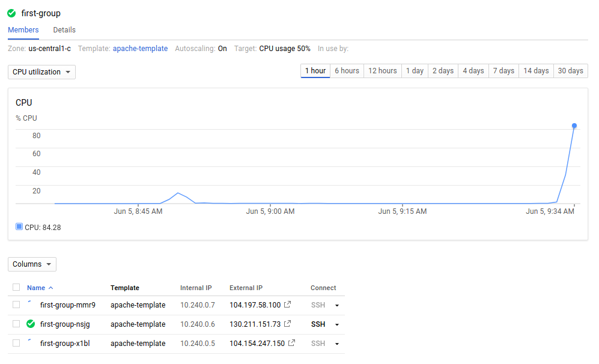Click the blue data point at chart end
The height and width of the screenshot is (364, 599).
coord(574,125)
